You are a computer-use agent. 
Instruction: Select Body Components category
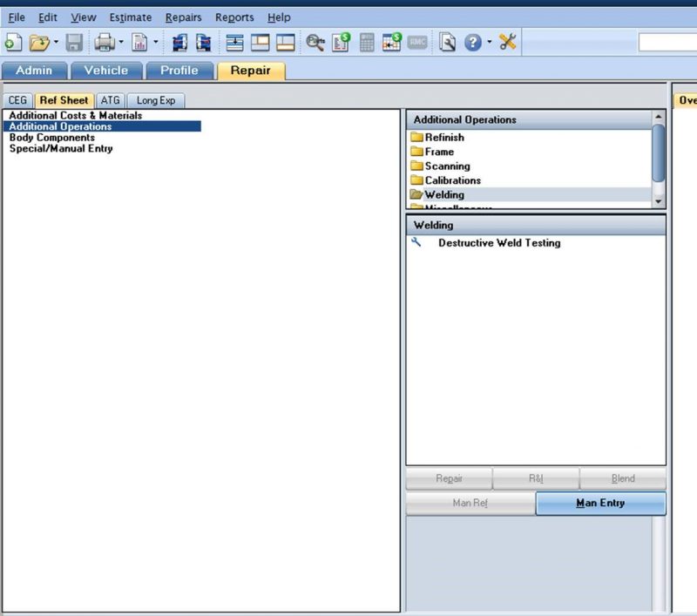click(x=52, y=138)
